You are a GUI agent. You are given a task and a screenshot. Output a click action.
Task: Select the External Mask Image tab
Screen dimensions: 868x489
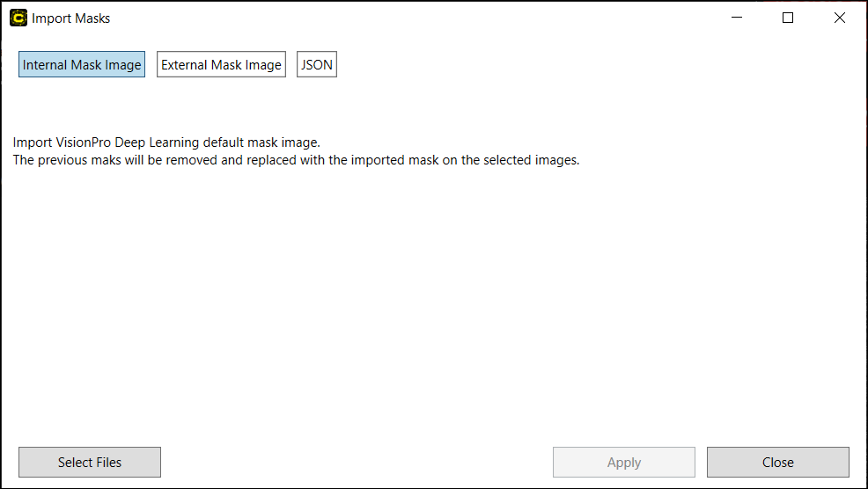coord(221,65)
